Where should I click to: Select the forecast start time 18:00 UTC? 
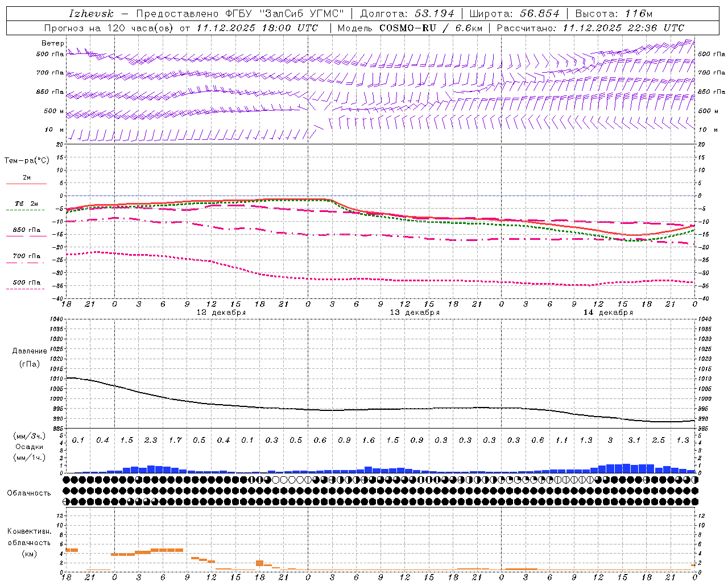pyautogui.click(x=290, y=28)
